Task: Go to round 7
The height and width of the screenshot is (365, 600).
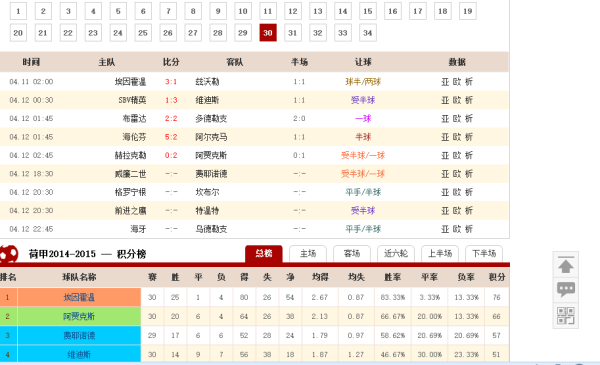Action: pos(168,11)
